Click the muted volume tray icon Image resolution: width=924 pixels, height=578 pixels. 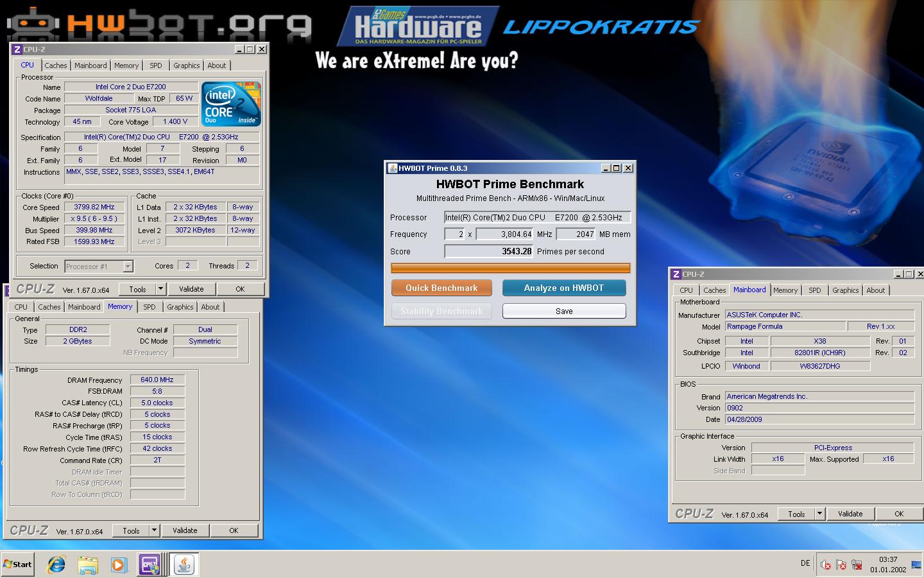(x=826, y=565)
